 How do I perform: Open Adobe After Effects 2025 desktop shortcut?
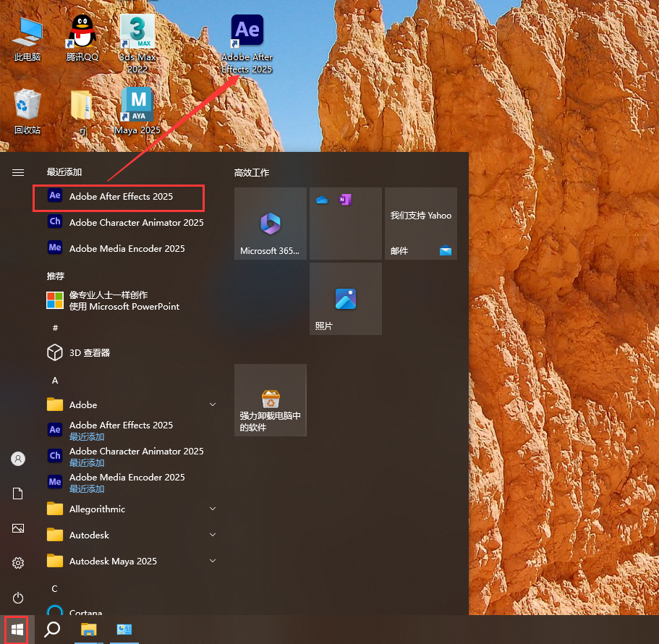pos(247,33)
